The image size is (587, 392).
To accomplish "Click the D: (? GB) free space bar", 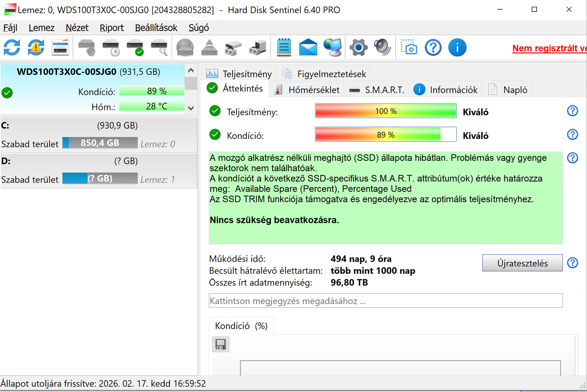I will pyautogui.click(x=100, y=178).
